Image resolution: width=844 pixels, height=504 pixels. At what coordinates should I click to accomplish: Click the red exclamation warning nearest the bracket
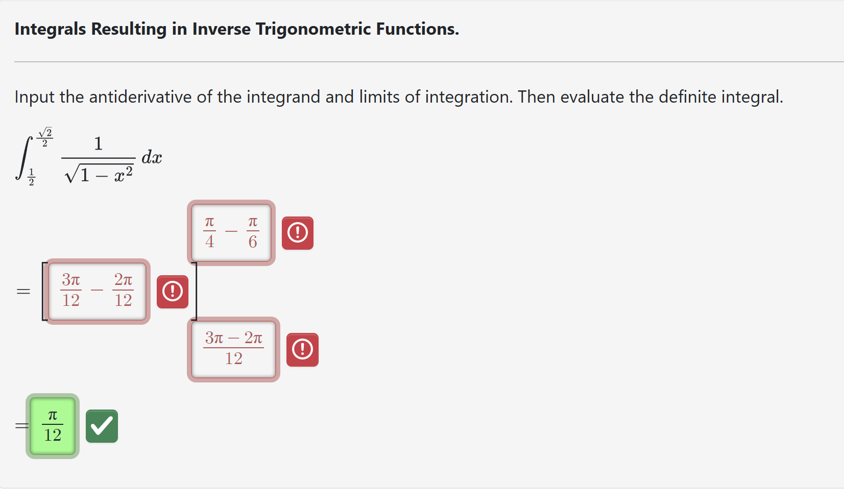pyautogui.click(x=173, y=292)
